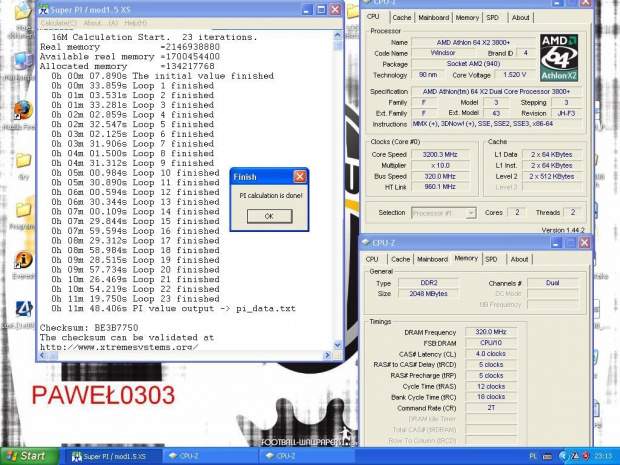This screenshot has width=620, height=465.
Task: Switch to About tab in lower CPU-Z window
Action: [x=519, y=259]
